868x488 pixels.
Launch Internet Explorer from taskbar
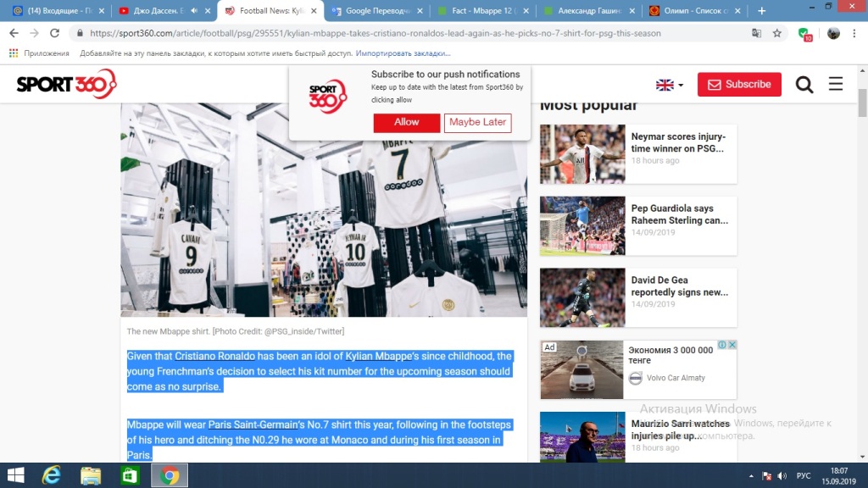[x=52, y=475]
